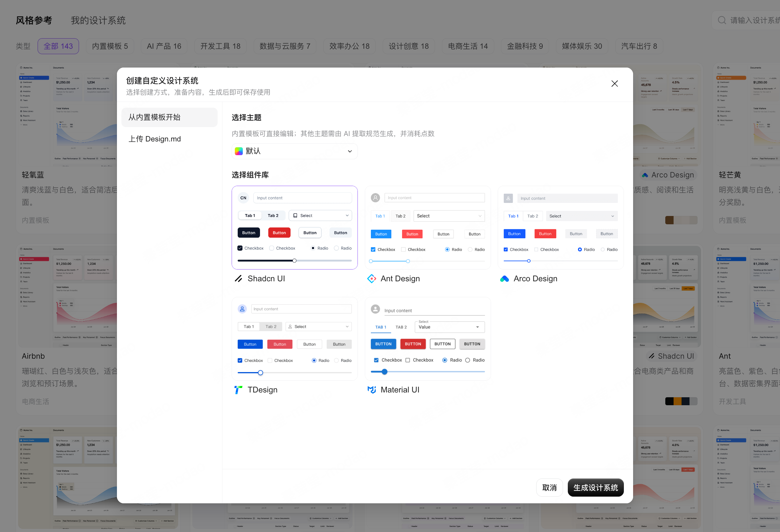
Task: Select the 金融科技 9 category filter
Action: [525, 46]
